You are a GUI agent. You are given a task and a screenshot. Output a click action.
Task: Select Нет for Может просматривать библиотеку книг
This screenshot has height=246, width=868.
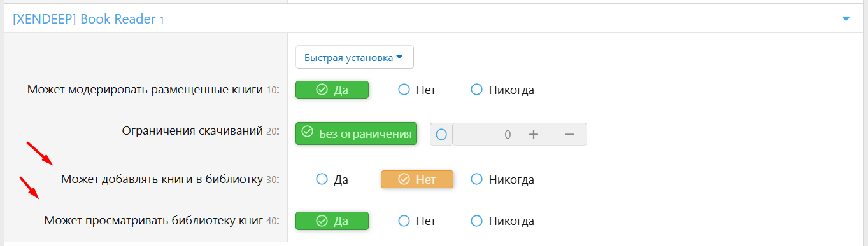coord(417,221)
